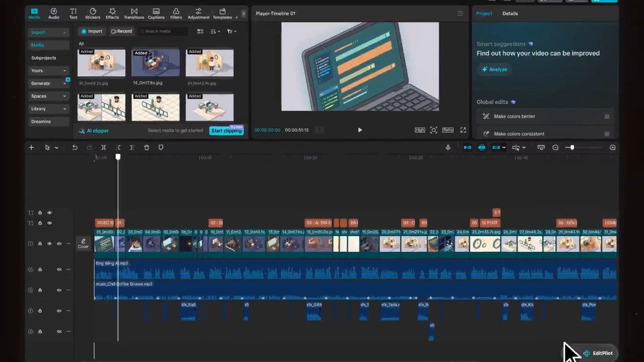The height and width of the screenshot is (362, 644).
Task: Click the timeline zoom slider handle
Action: click(x=572, y=147)
